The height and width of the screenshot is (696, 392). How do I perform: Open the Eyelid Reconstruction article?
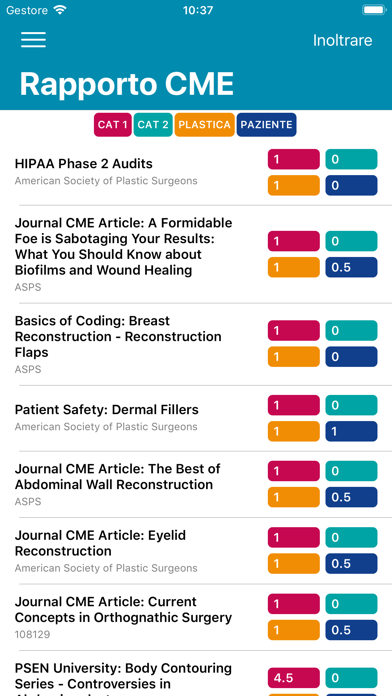point(196,550)
